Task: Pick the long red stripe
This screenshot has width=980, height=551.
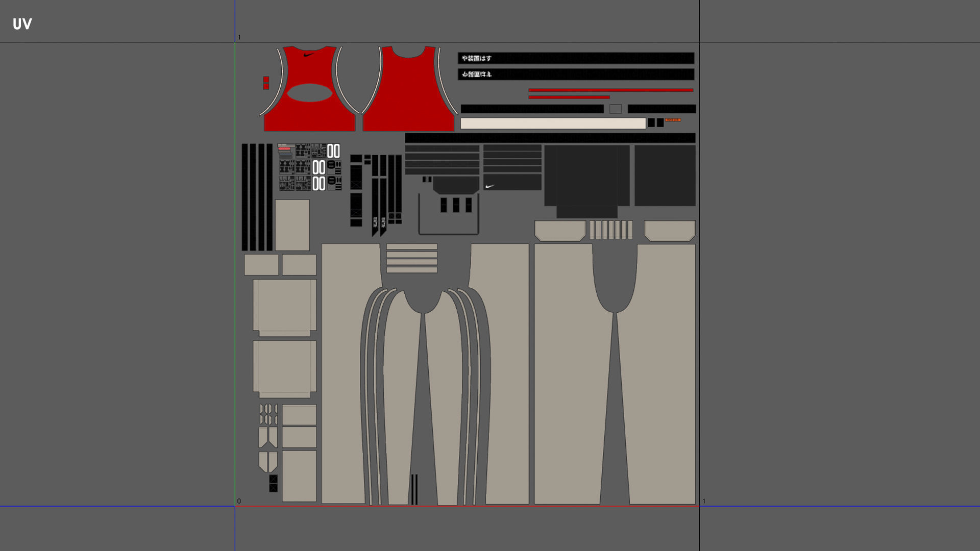Action: click(x=610, y=90)
